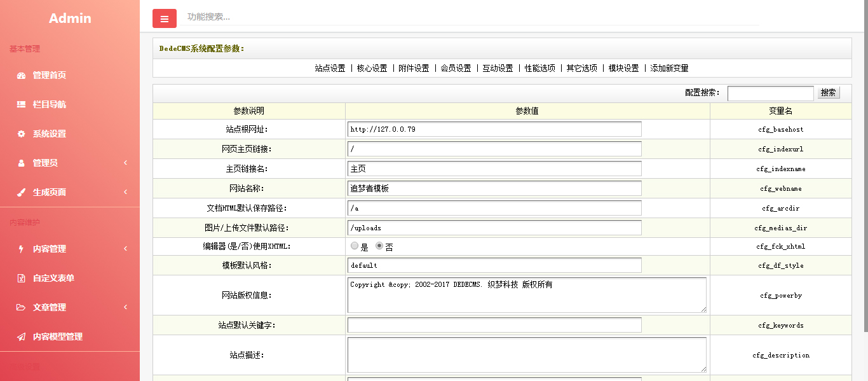This screenshot has width=868, height=381.
Task: Select 否 radio for XHTML editor
Action: click(379, 246)
